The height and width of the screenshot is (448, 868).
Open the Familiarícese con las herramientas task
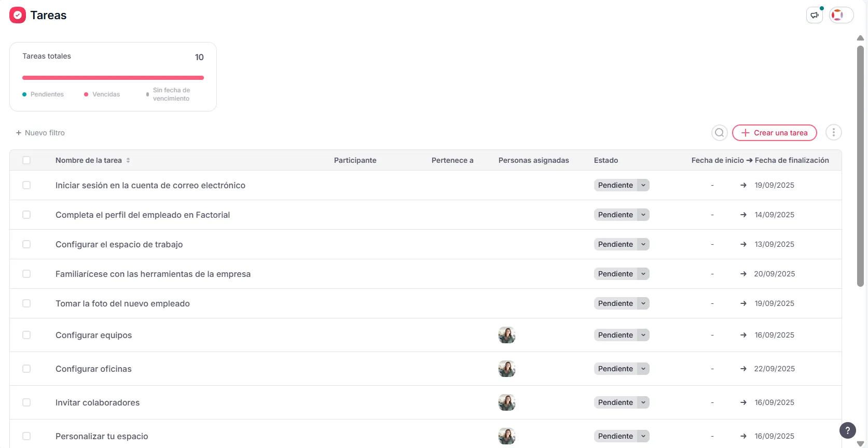[153, 274]
